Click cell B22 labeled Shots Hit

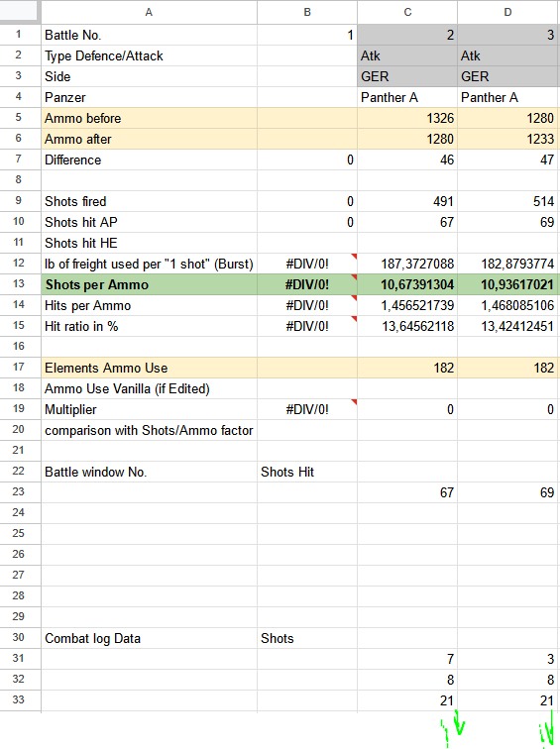307,472
